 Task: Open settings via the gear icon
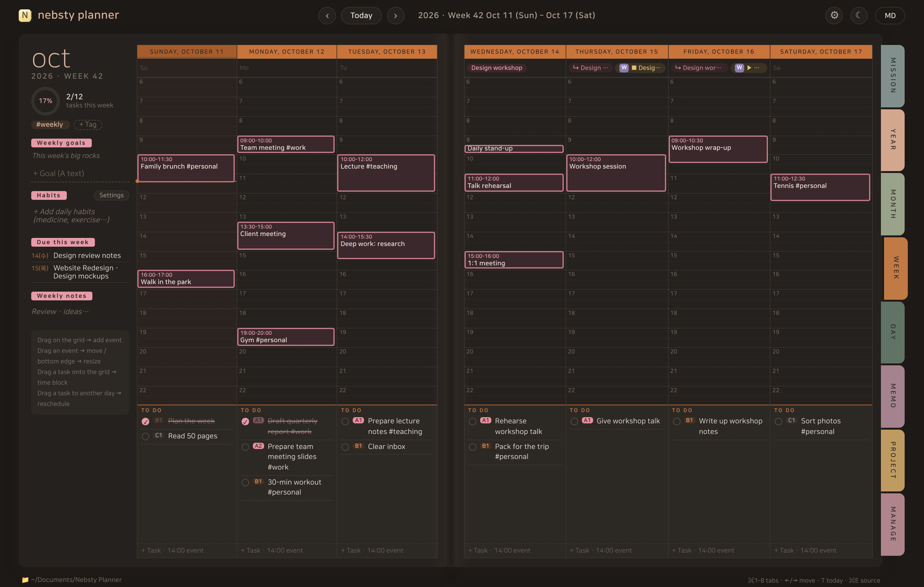tap(834, 15)
